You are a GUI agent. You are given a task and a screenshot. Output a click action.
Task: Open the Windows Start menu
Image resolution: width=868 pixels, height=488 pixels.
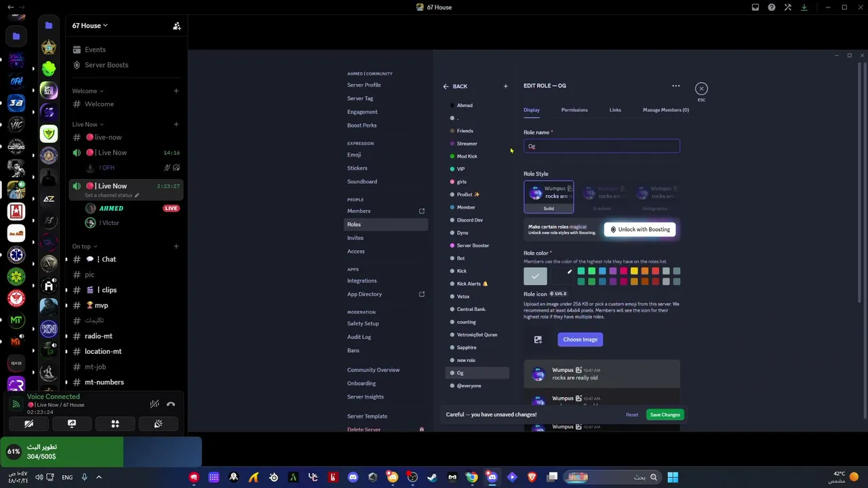(x=673, y=477)
